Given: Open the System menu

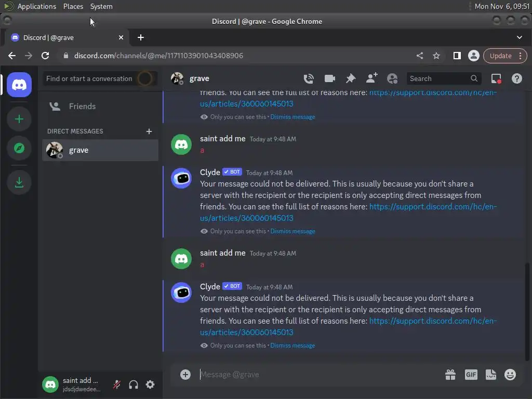Looking at the screenshot, I should (x=101, y=6).
